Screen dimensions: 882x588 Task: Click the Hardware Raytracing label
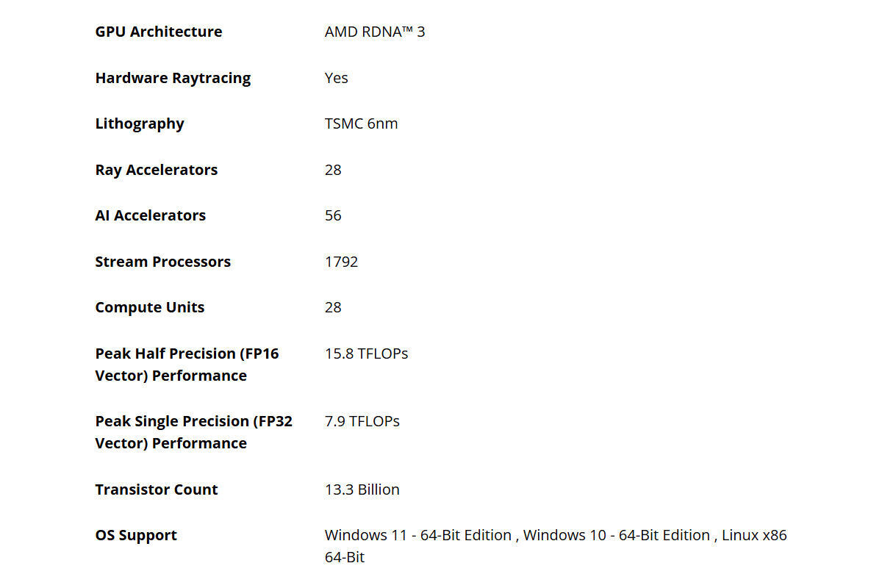[173, 78]
